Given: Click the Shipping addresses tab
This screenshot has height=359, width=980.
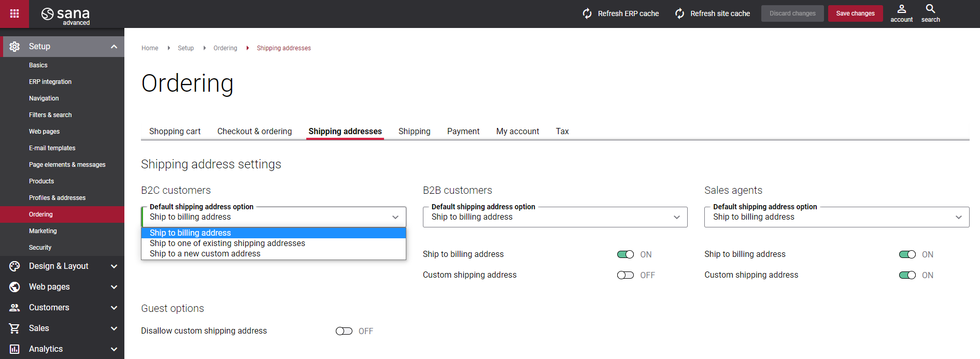Looking at the screenshot, I should pos(345,132).
